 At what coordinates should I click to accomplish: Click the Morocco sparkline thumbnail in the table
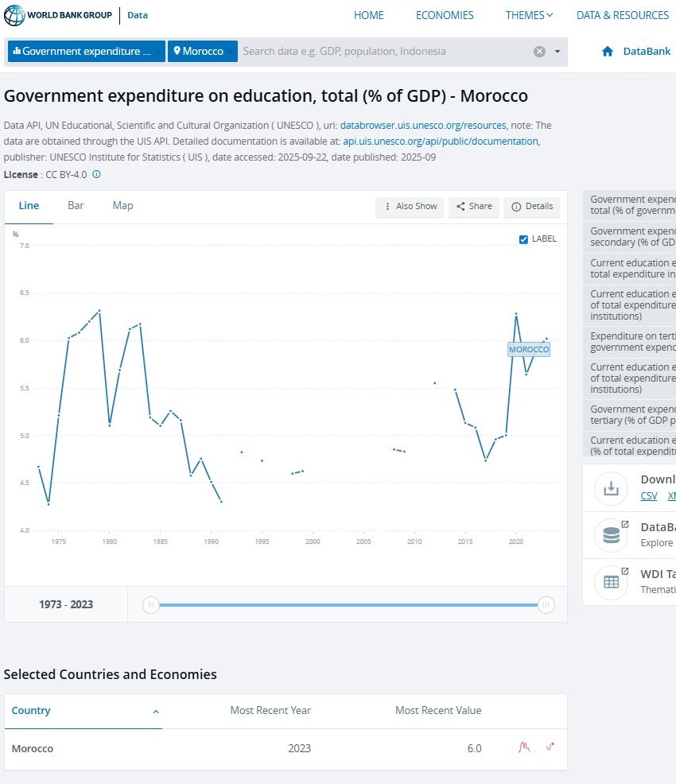click(536, 748)
